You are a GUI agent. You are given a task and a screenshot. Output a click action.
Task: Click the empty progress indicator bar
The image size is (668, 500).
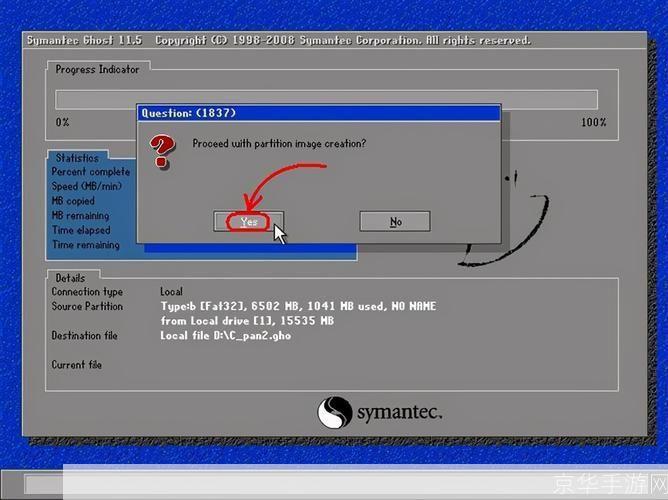point(326,99)
